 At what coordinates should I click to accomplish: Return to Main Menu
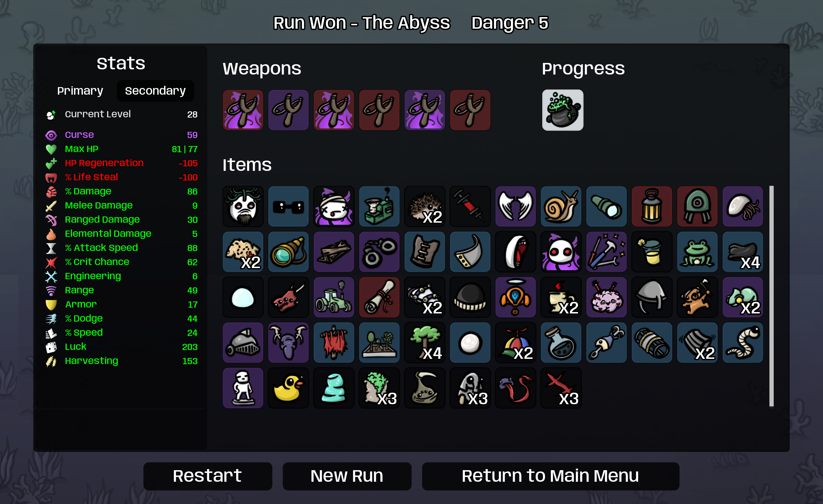coord(550,476)
